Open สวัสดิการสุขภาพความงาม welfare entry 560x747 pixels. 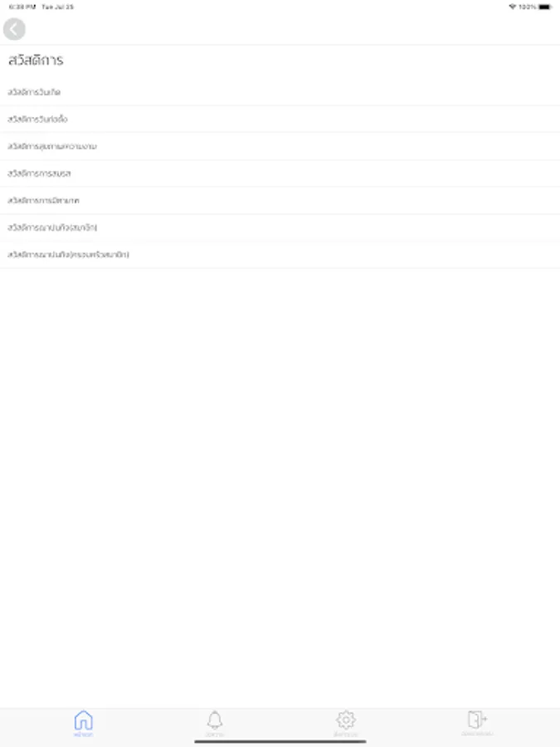click(280, 146)
